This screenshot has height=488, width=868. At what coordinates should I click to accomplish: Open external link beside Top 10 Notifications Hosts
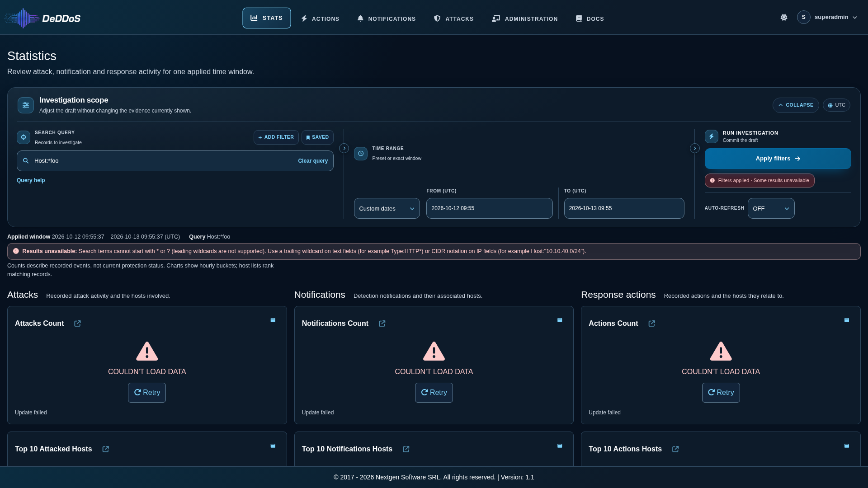(x=406, y=449)
